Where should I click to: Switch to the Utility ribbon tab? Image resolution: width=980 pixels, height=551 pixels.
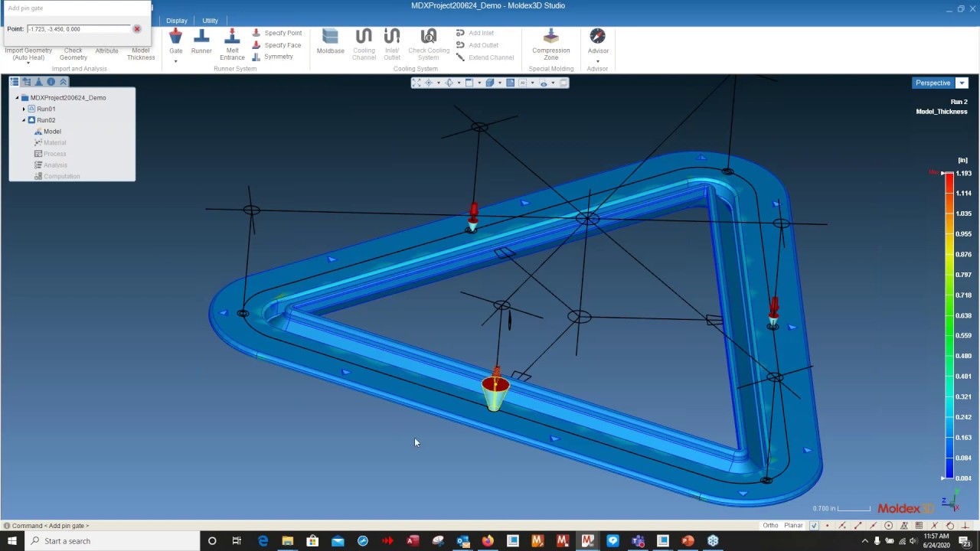210,21
